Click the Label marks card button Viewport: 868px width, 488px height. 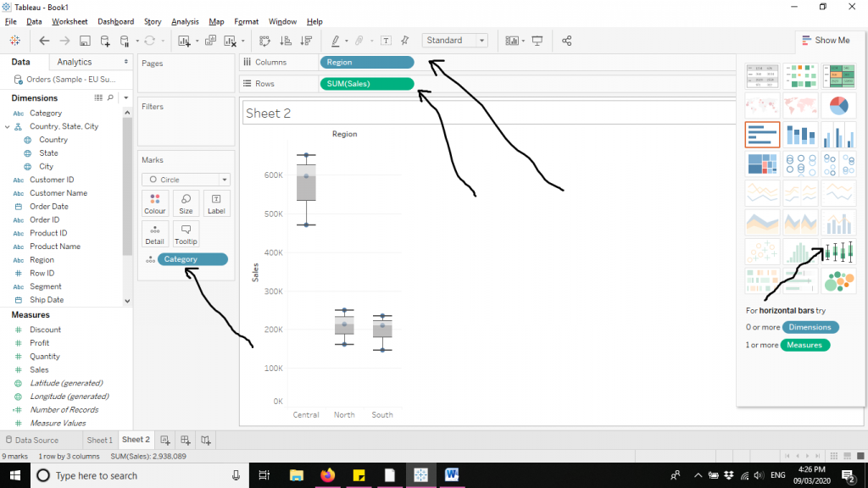[x=216, y=203]
